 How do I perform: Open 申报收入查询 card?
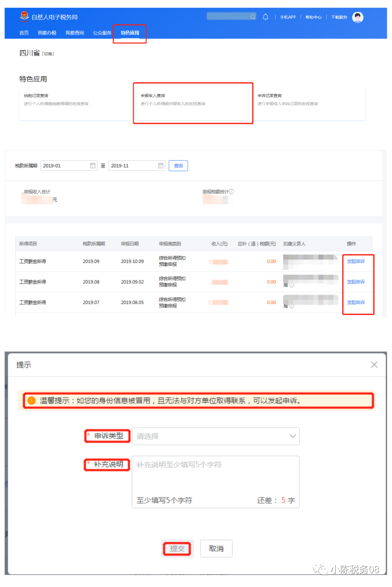tap(192, 104)
